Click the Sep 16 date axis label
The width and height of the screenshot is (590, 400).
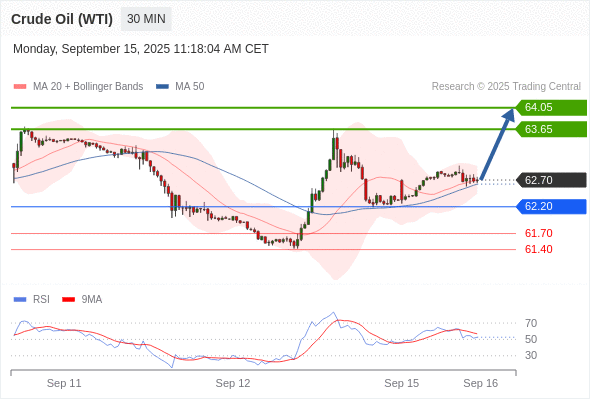click(x=481, y=383)
